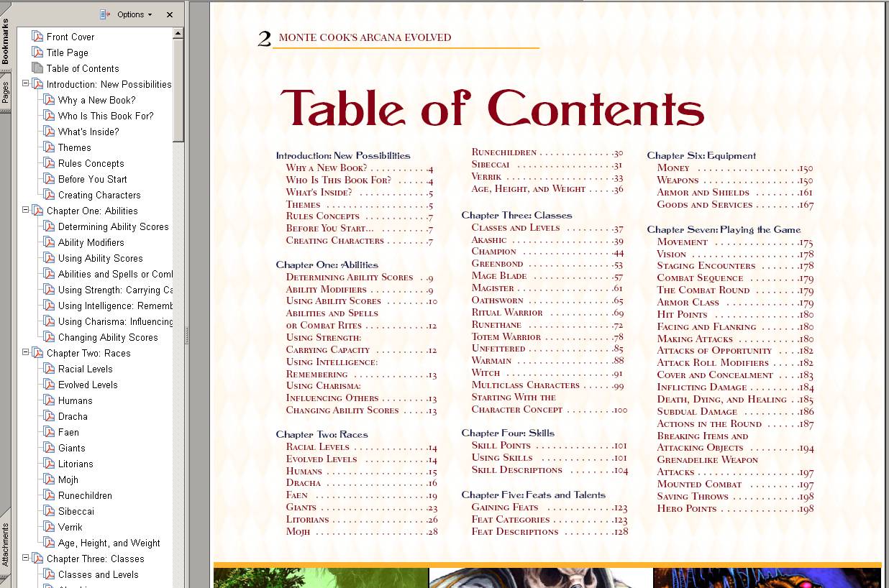
Task: Collapse the Chapter Three: Classes bookmark
Action: click(x=25, y=559)
